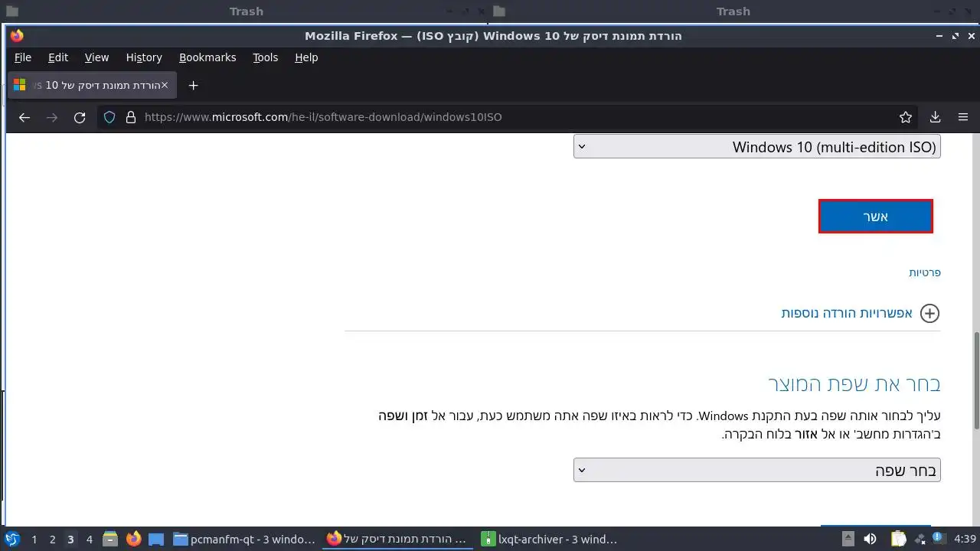Screen dimensions: 980x551
Task: Open the Firefox downloads panel
Action: [935, 117]
